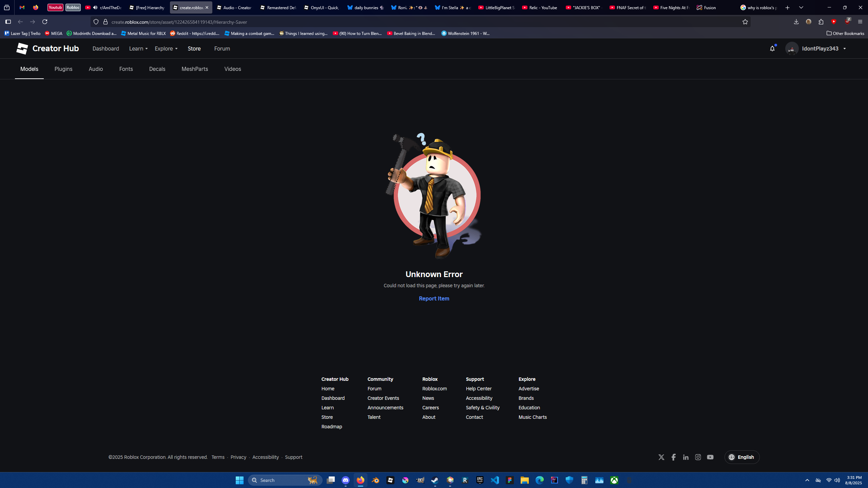
Task: Open Firefox downloads panel
Action: pos(796,22)
